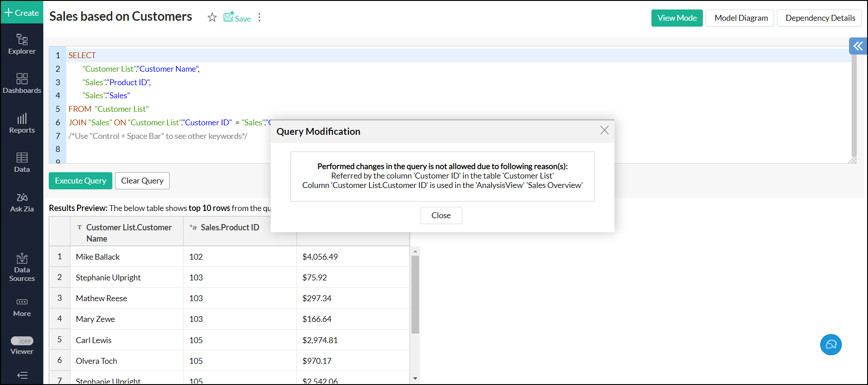Screen dimensions: 868x385
Task: Click the Create menu button
Action: [x=22, y=13]
